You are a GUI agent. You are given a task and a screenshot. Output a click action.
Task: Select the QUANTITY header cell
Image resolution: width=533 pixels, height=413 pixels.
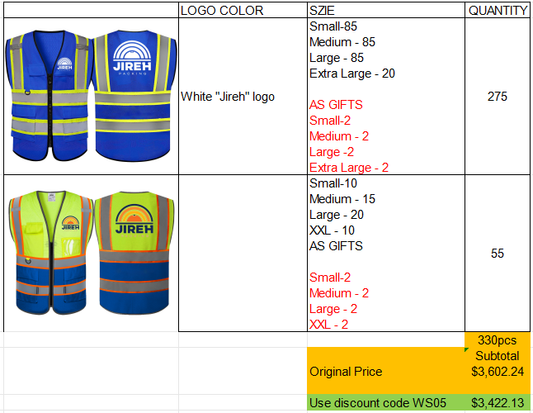pyautogui.click(x=497, y=11)
